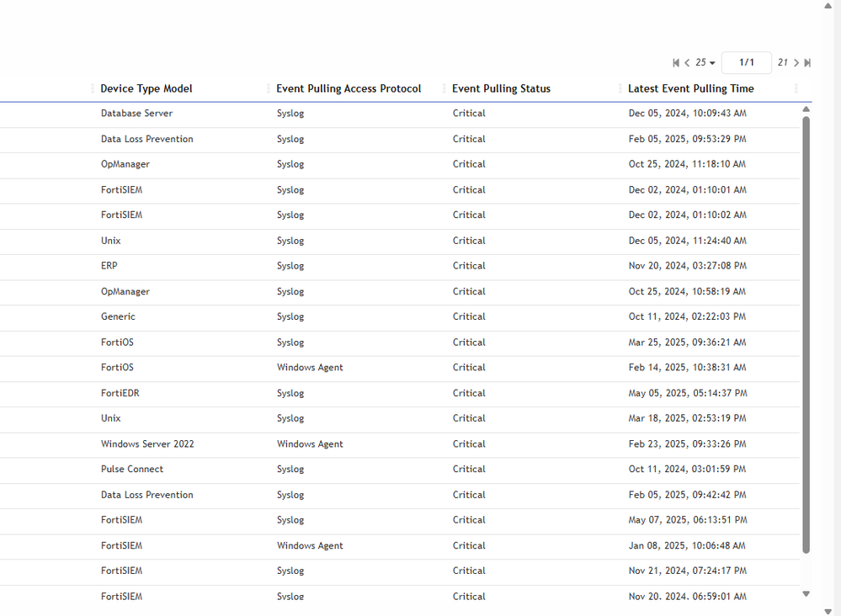Screen dimensions: 841x616
Task: Click the table scrollbar down arrow
Action: [x=806, y=594]
